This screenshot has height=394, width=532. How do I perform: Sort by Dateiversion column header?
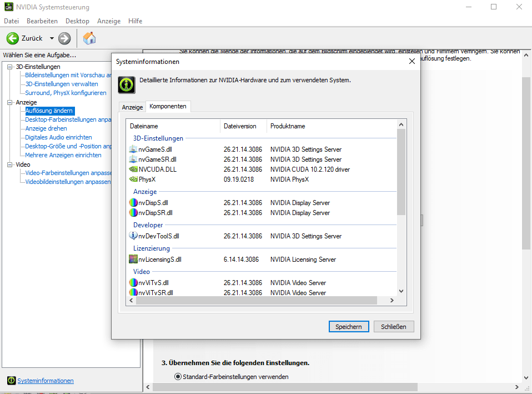point(243,126)
